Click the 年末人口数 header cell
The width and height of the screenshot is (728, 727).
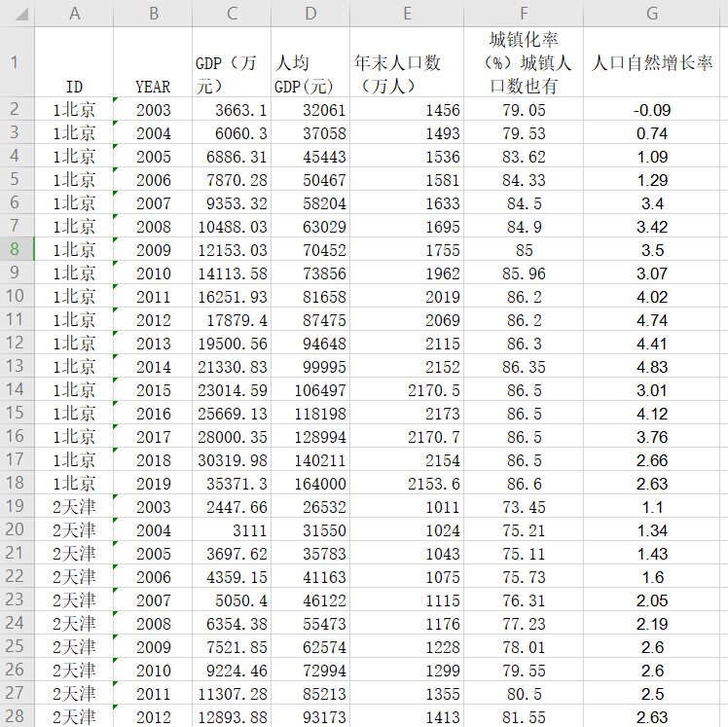407,62
